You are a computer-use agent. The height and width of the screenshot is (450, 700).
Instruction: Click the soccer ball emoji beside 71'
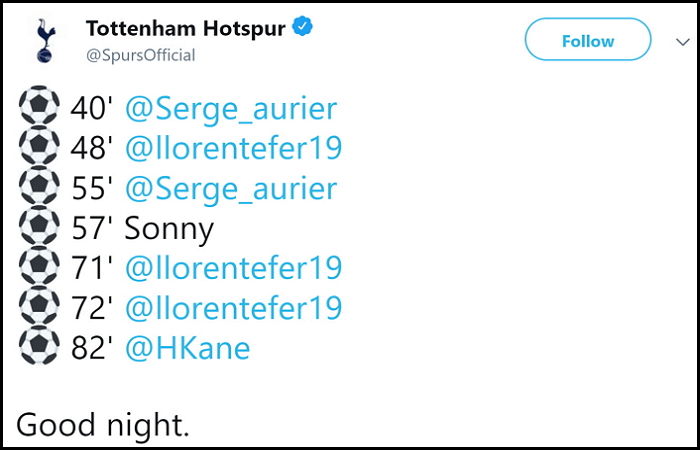(39, 265)
